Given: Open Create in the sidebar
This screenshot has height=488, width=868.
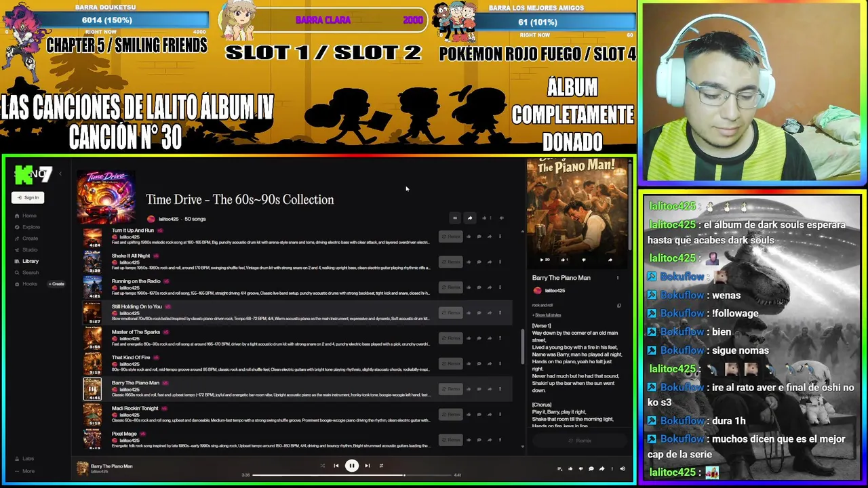Looking at the screenshot, I should click(26, 239).
